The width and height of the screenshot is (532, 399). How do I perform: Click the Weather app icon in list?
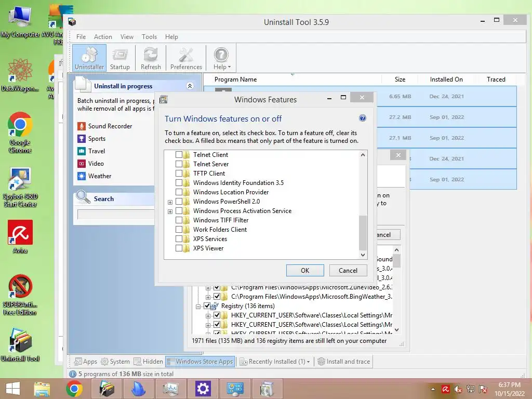click(82, 176)
